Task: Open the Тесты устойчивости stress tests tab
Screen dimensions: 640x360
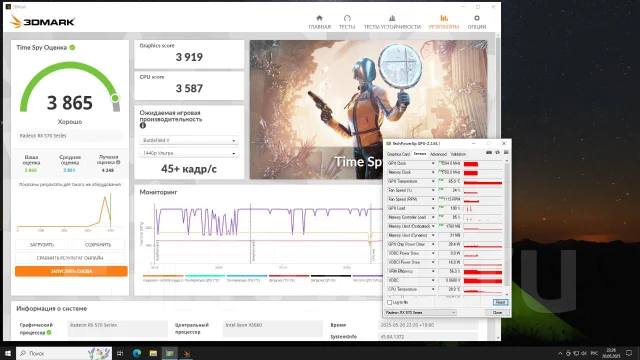Action: (392, 22)
